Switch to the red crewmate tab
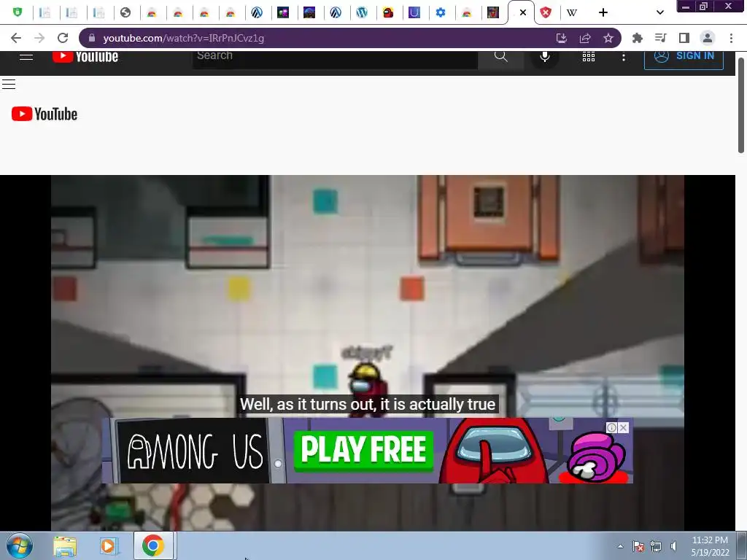This screenshot has width=747, height=560. coord(388,12)
